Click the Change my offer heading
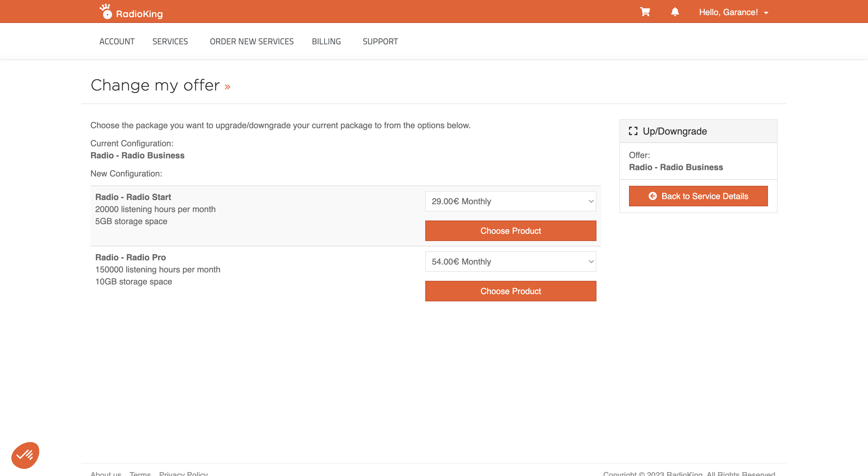The image size is (868, 476). 155,85
